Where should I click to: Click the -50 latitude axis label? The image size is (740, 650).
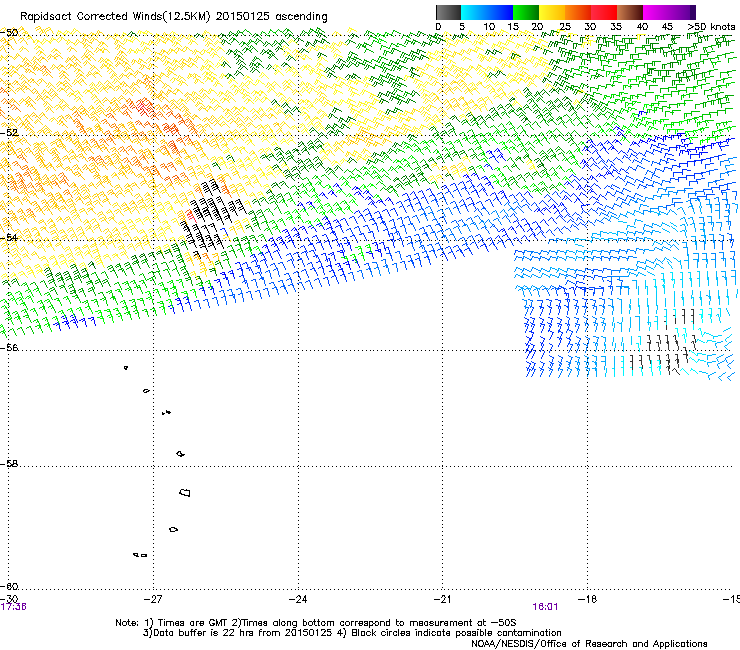[x=9, y=33]
